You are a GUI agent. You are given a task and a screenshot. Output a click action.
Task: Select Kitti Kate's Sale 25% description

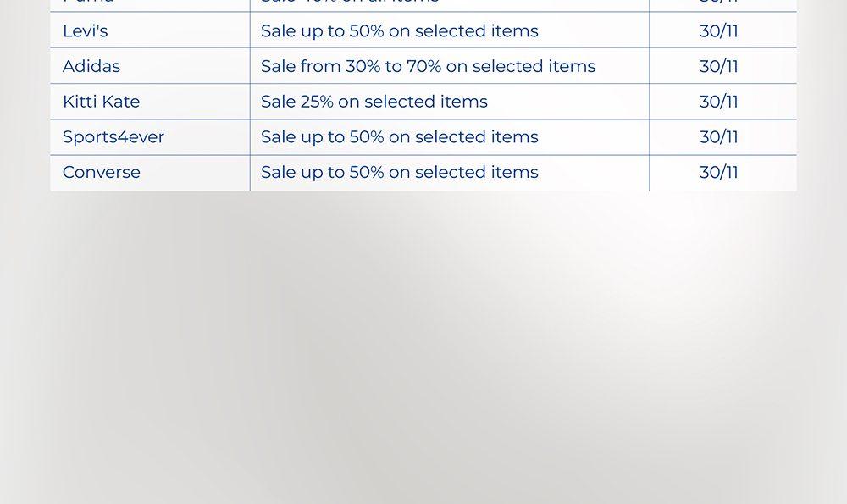click(x=374, y=102)
